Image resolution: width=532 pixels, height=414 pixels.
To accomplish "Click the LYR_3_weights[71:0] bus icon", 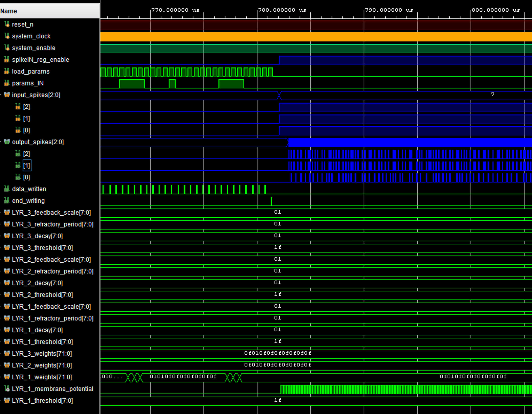I will click(7, 353).
